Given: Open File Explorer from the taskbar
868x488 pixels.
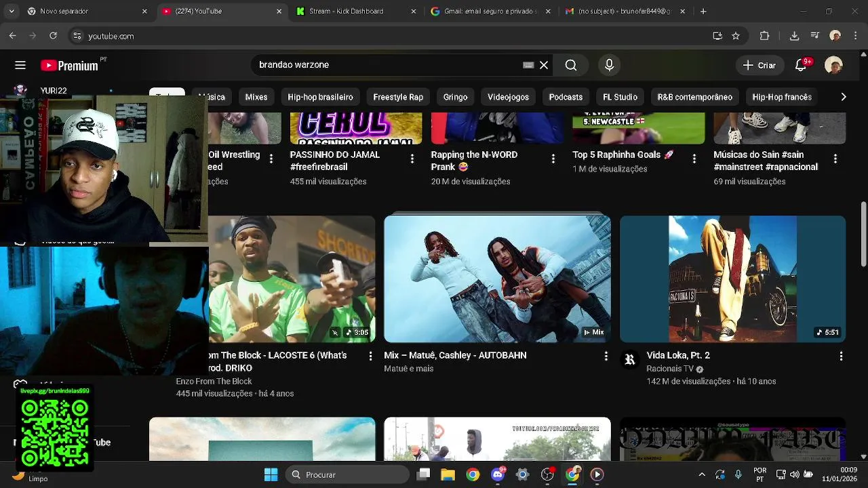Looking at the screenshot, I should (448, 474).
